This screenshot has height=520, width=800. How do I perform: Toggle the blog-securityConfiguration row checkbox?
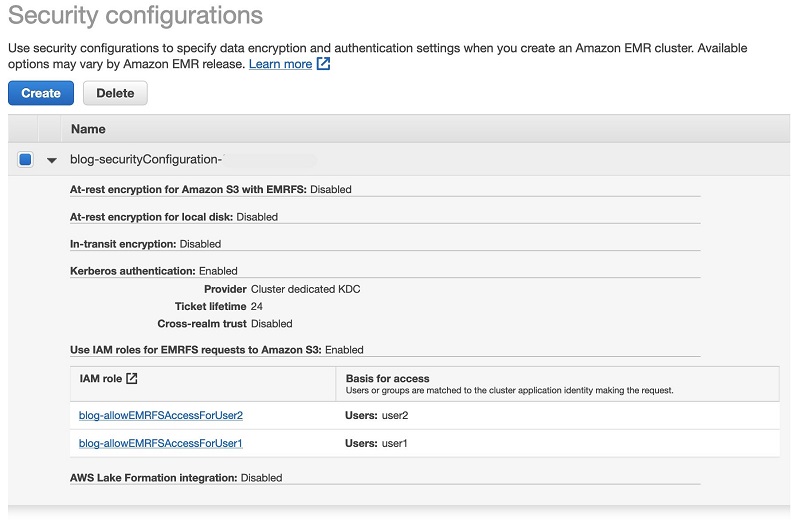(25, 159)
